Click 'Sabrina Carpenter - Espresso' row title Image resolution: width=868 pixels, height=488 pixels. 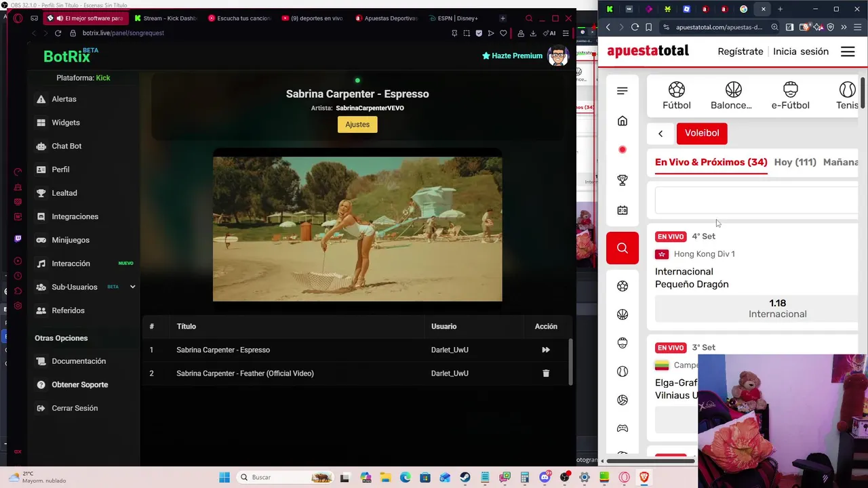pyautogui.click(x=223, y=350)
